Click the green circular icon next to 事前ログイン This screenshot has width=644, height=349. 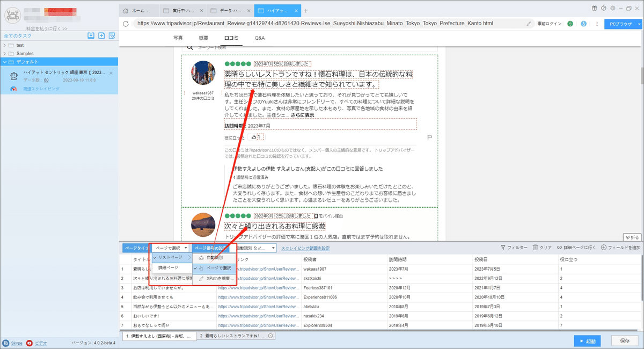tap(570, 24)
